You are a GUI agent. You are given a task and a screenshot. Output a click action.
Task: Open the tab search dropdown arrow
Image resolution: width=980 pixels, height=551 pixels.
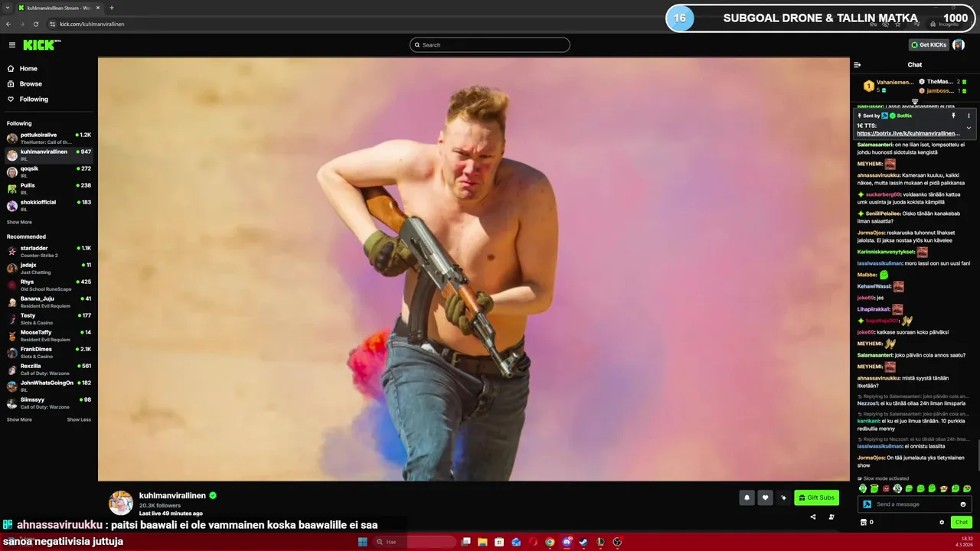pos(6,8)
